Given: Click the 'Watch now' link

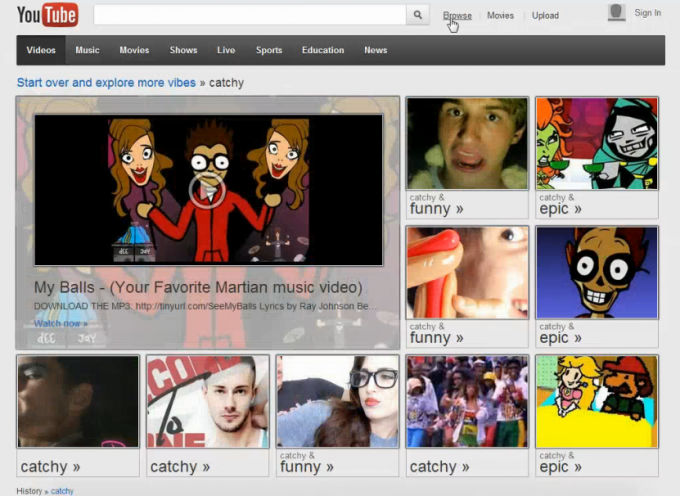Looking at the screenshot, I should pos(60,323).
